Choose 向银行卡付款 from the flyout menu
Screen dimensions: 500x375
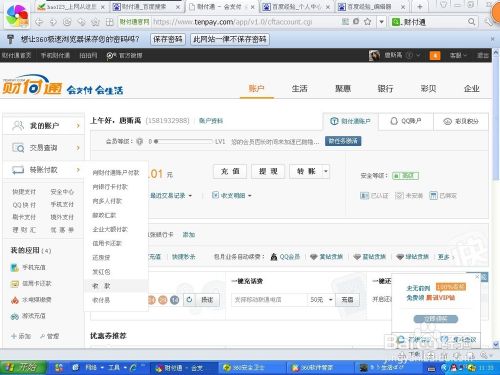[110, 187]
